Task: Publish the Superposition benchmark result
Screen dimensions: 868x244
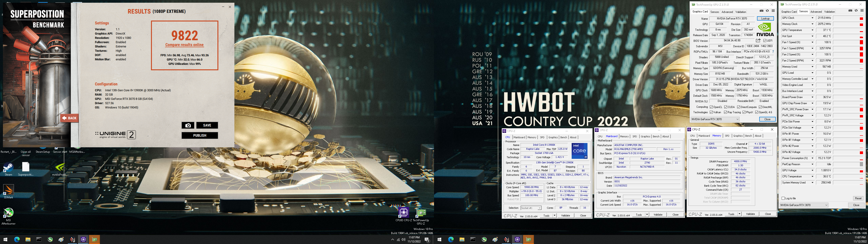Action: 199,136
